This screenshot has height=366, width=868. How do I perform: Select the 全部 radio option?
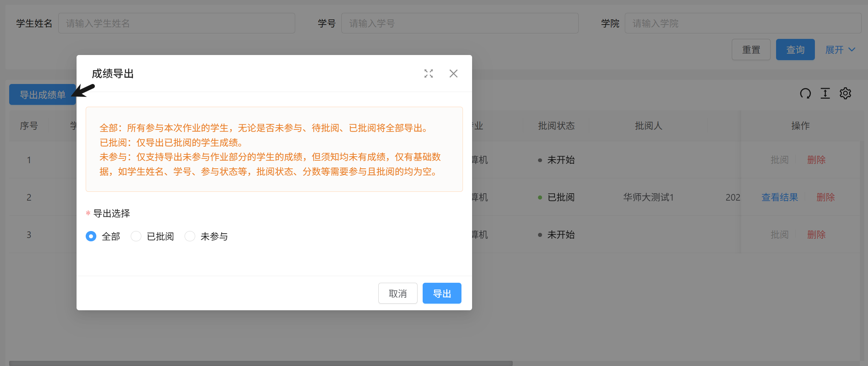(x=91, y=237)
